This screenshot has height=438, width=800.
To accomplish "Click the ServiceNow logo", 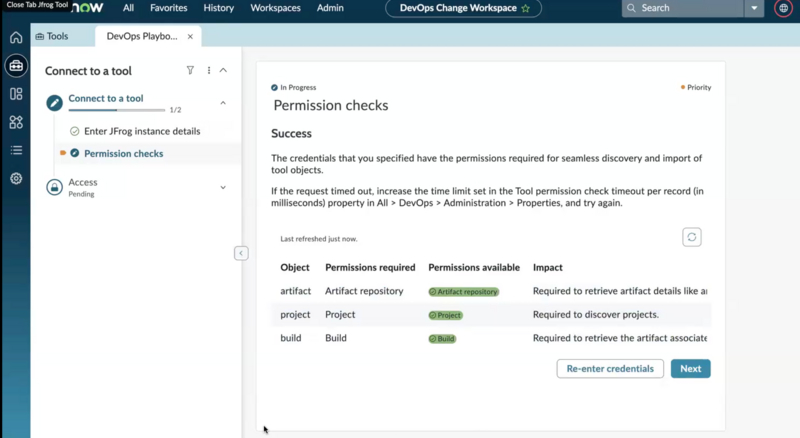I will click(x=88, y=8).
